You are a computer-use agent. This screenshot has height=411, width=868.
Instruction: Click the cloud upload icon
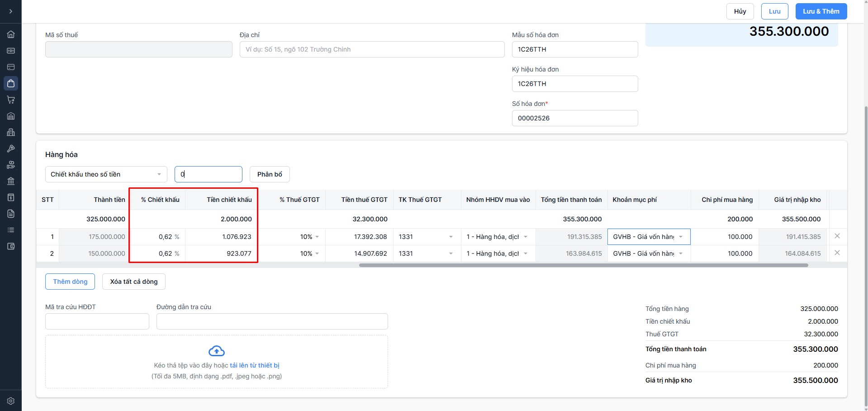pyautogui.click(x=217, y=351)
